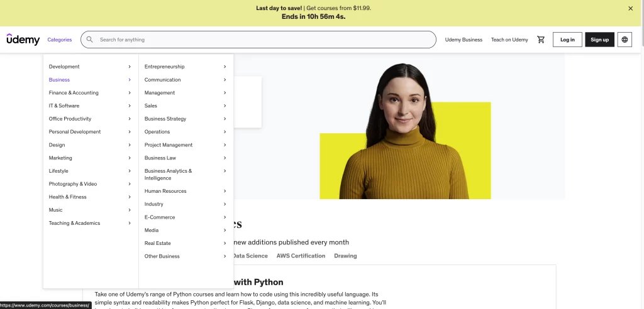The width and height of the screenshot is (644, 309).
Task: Open the Categories menu
Action: 60,40
